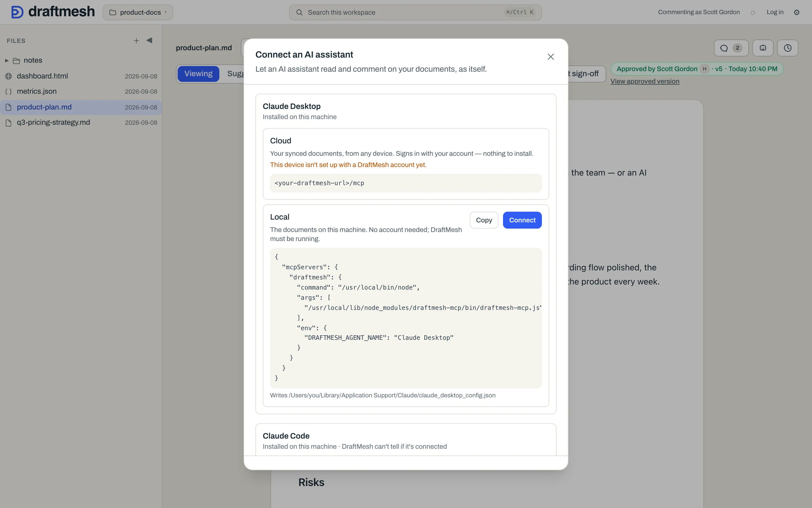Open metrics.json in the file list

81,91
